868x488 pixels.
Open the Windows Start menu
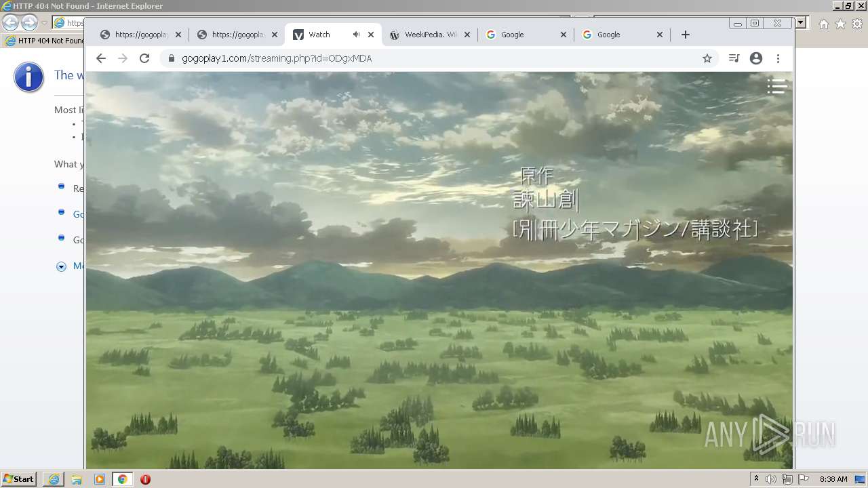click(18, 479)
